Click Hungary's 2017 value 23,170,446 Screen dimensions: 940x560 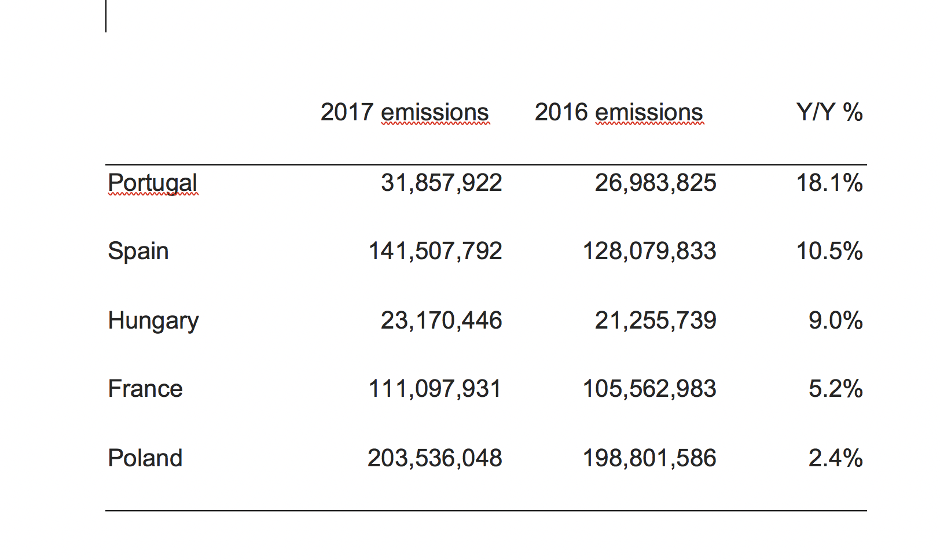tap(442, 320)
